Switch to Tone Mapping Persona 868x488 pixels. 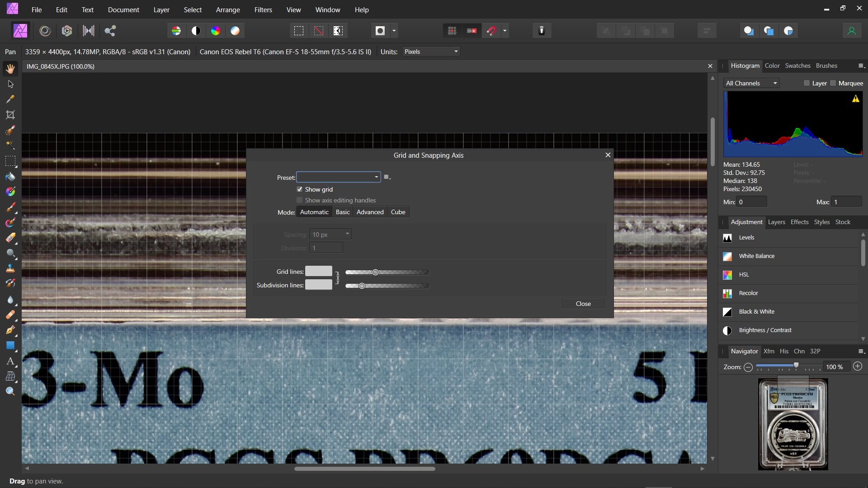[x=89, y=31]
